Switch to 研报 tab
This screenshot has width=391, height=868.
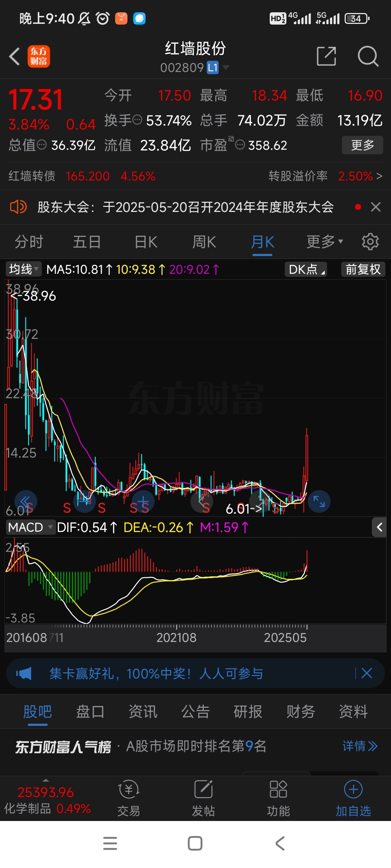click(248, 712)
